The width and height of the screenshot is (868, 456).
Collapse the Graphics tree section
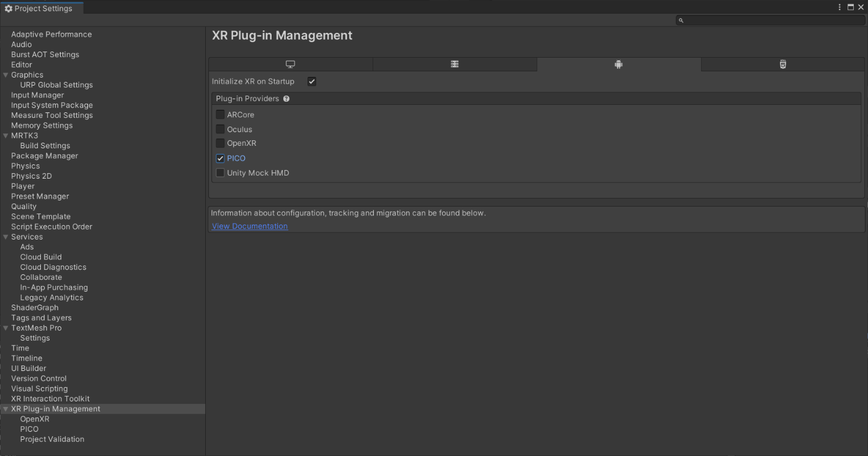tap(6, 75)
